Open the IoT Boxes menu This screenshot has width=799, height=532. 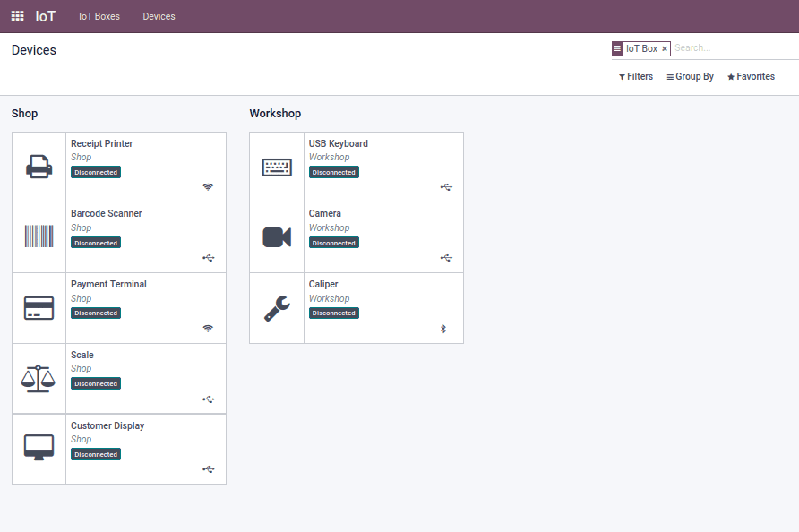point(99,16)
